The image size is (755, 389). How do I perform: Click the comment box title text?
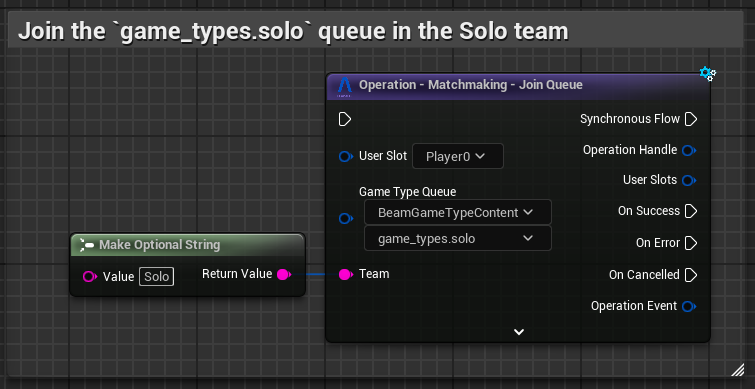point(293,32)
